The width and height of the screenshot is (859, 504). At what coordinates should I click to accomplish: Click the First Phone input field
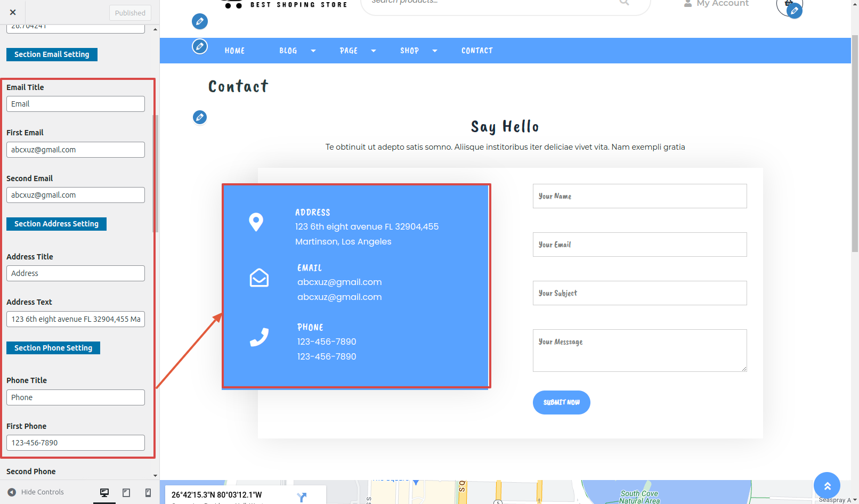coord(76,443)
